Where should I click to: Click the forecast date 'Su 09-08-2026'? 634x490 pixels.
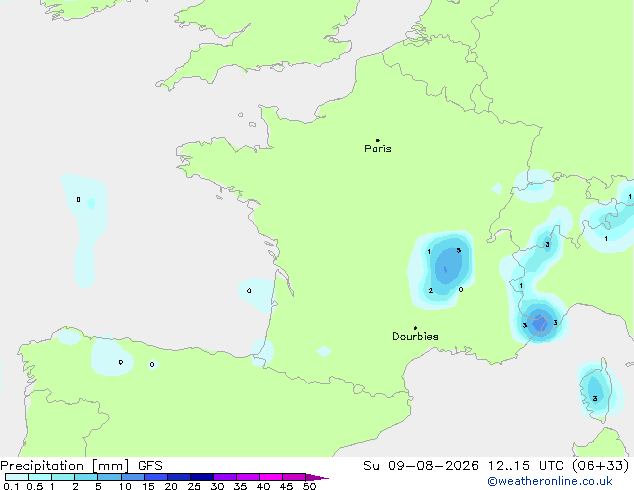(x=421, y=466)
